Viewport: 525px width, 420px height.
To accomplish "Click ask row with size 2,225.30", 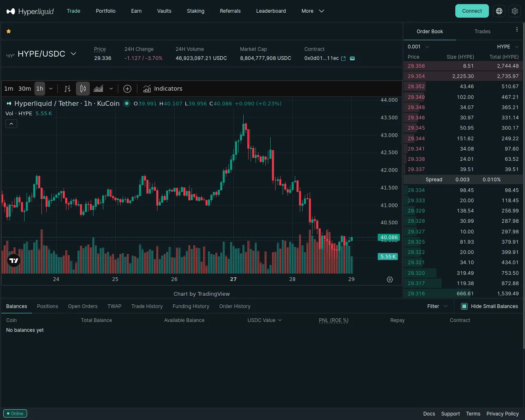I will click(463, 76).
